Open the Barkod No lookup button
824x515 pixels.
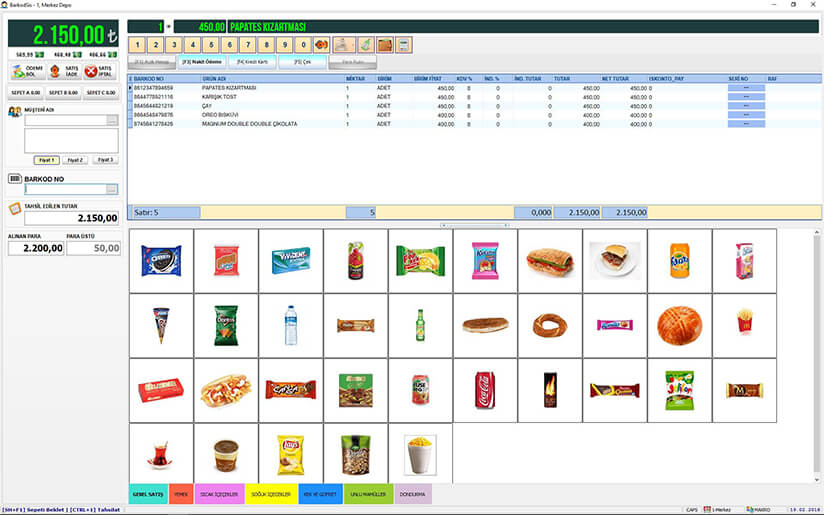[x=113, y=189]
